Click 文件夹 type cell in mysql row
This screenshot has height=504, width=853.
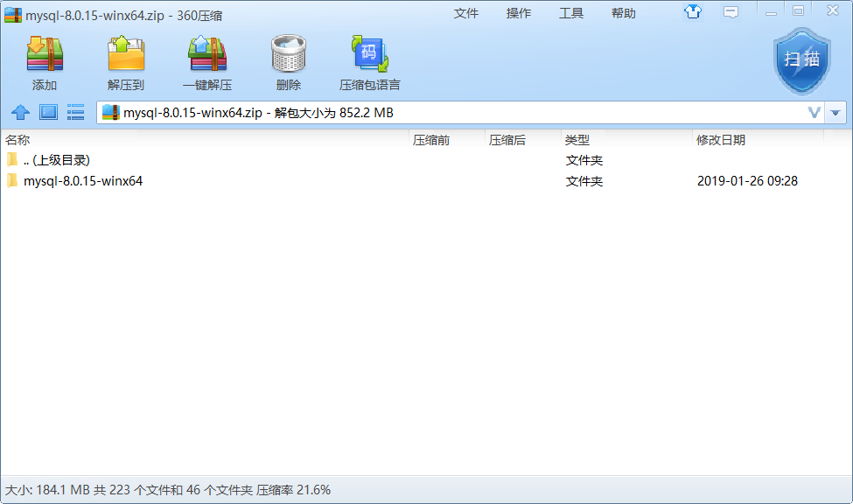coord(584,181)
